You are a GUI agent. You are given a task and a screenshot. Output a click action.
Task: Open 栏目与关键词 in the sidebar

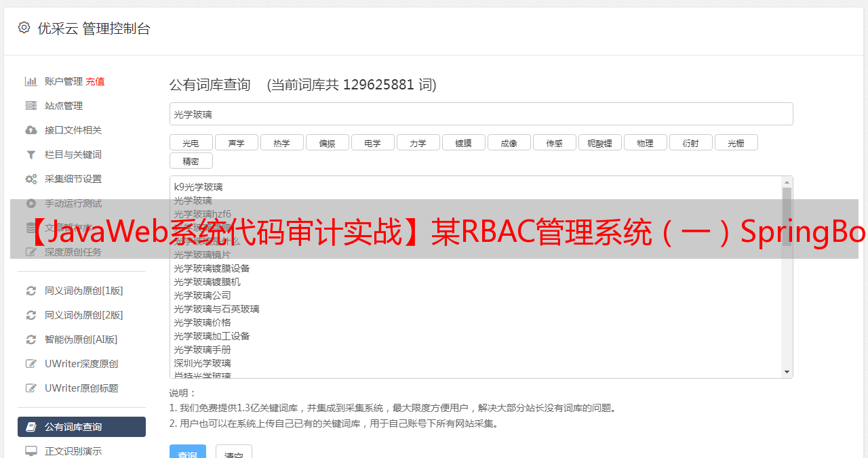(73, 154)
